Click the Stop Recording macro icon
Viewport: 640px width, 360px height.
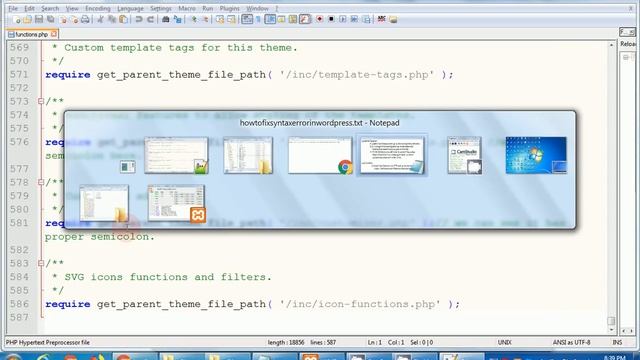pyautogui.click(x=331, y=19)
